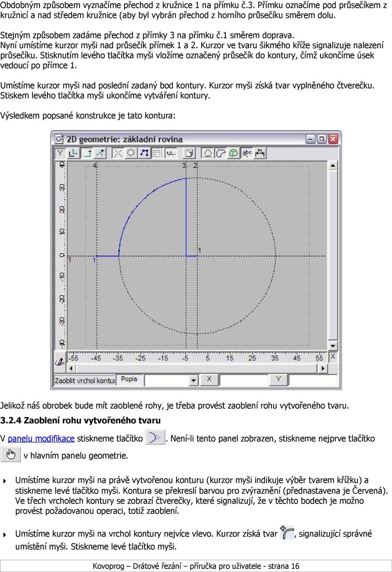Click the hand icon button in text
This screenshot has height=572, width=392.
coord(11,455)
